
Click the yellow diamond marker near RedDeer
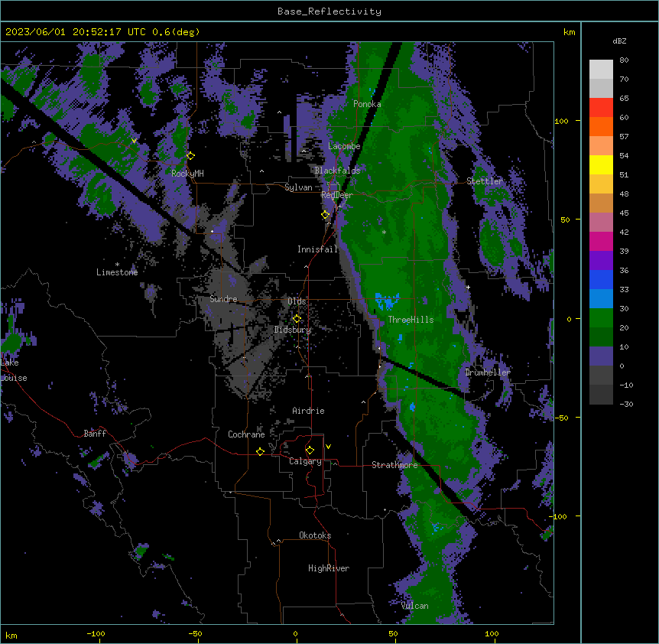coord(325,215)
